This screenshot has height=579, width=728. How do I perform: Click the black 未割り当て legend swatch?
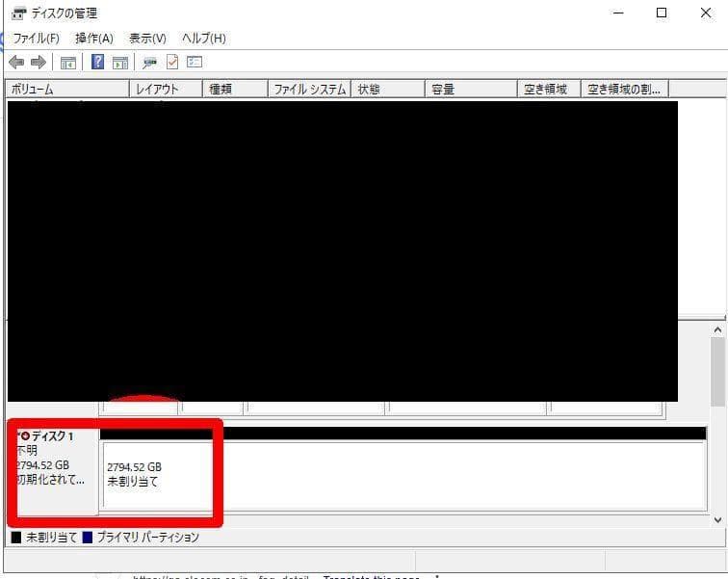point(15,538)
